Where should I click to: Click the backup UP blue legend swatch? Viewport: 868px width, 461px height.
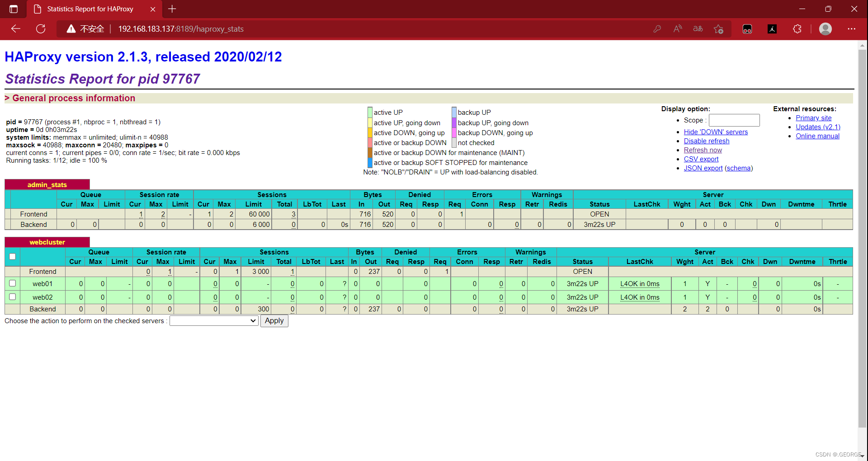454,113
